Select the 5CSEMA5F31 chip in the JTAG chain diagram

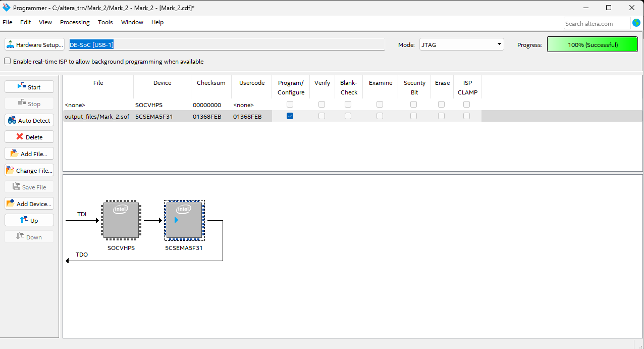(x=184, y=220)
